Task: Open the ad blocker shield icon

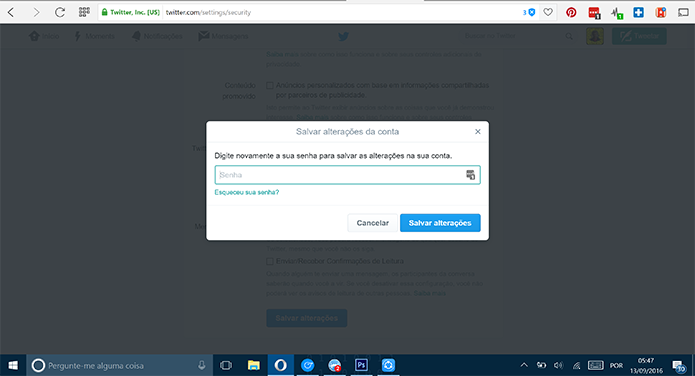Action: 531,12
